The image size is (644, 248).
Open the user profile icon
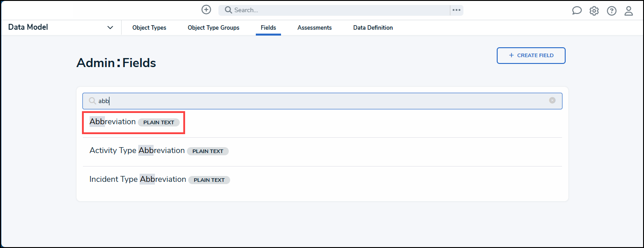(x=629, y=11)
